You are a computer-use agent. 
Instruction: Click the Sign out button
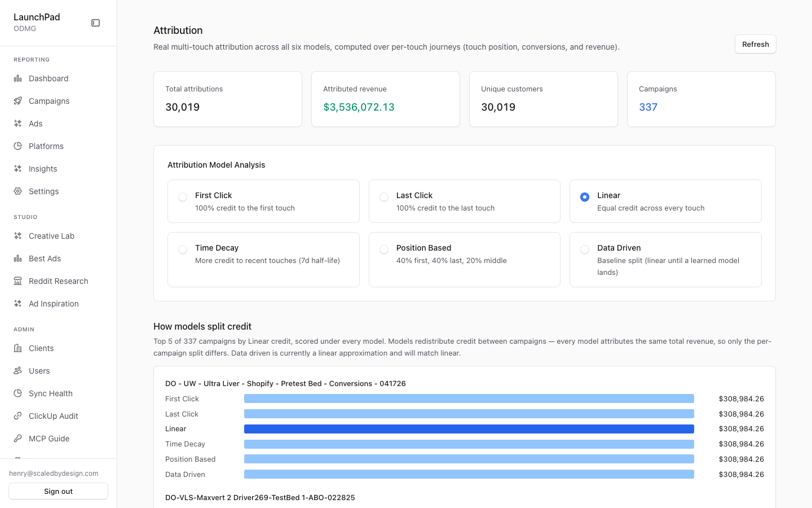pos(59,491)
